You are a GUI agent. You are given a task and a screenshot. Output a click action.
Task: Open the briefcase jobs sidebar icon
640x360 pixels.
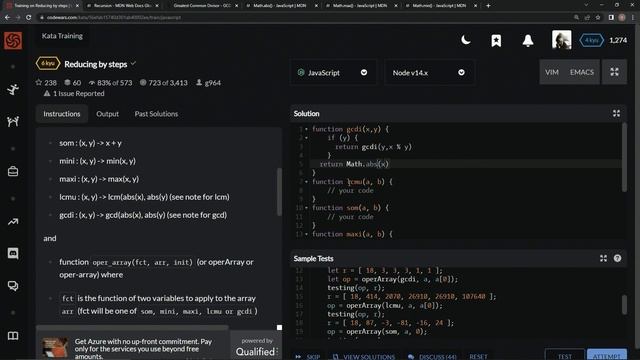[x=13, y=171]
